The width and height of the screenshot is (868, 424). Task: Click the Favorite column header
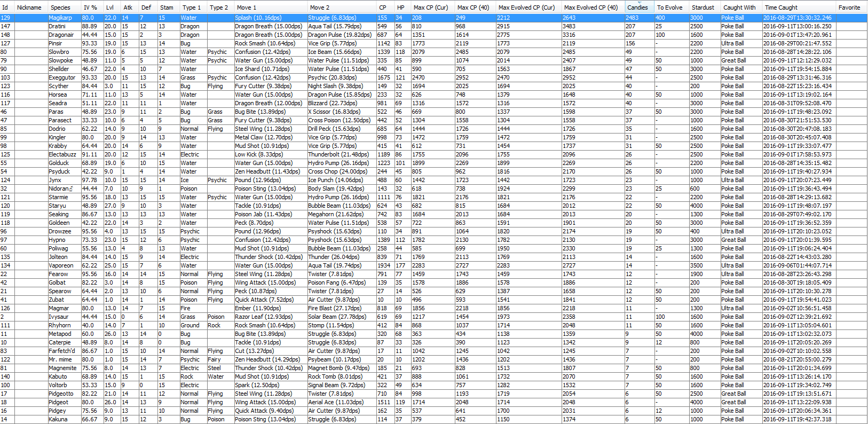[x=851, y=7]
